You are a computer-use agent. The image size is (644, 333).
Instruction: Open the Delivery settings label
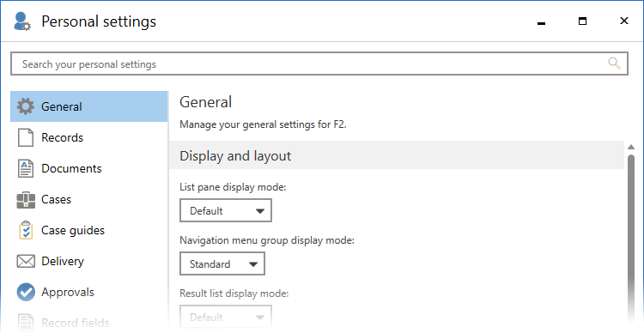coord(63,261)
